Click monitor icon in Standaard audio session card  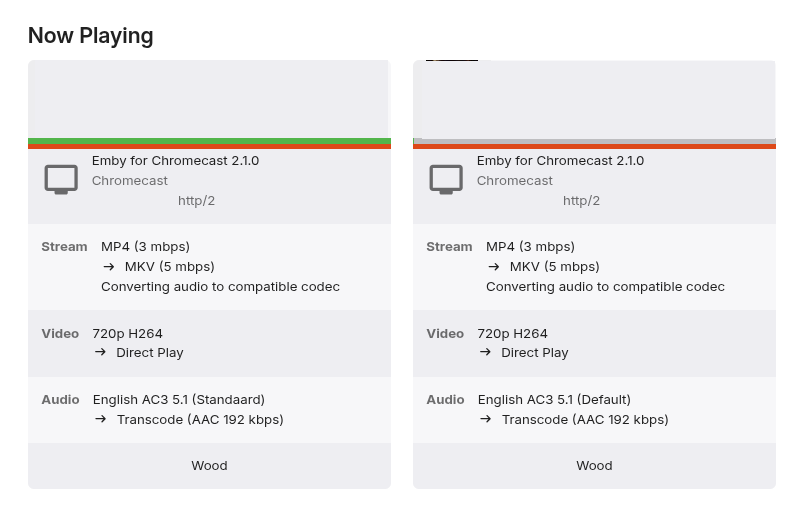61,180
